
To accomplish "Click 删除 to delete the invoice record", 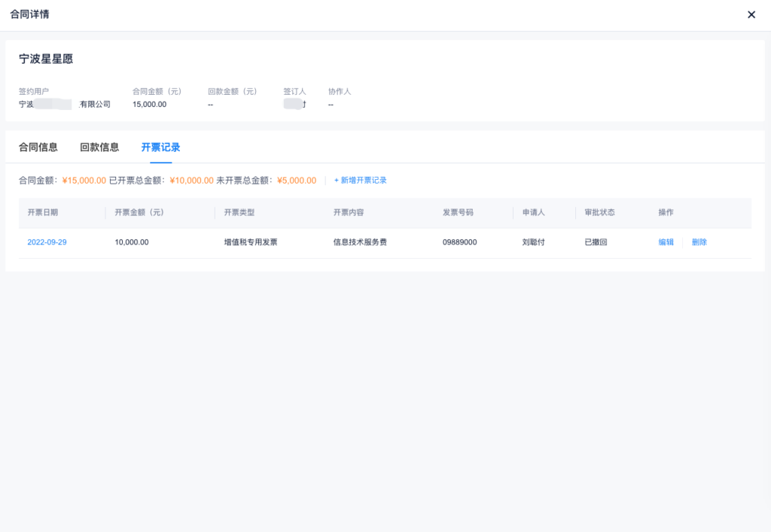I will point(699,242).
